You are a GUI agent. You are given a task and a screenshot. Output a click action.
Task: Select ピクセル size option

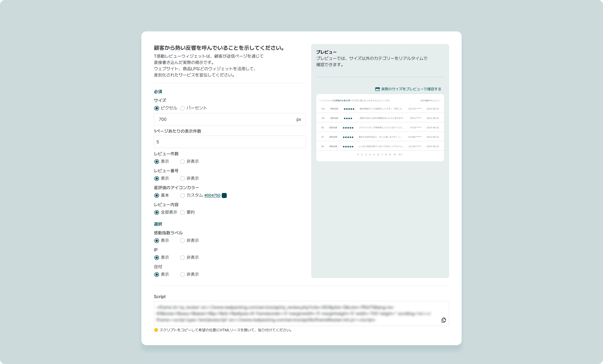tap(157, 108)
